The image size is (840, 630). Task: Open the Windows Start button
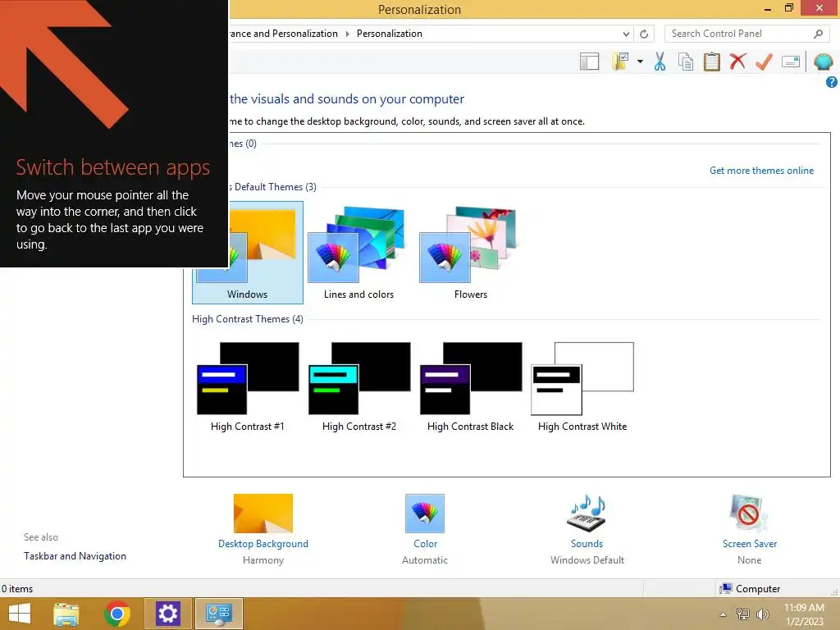coord(20,614)
